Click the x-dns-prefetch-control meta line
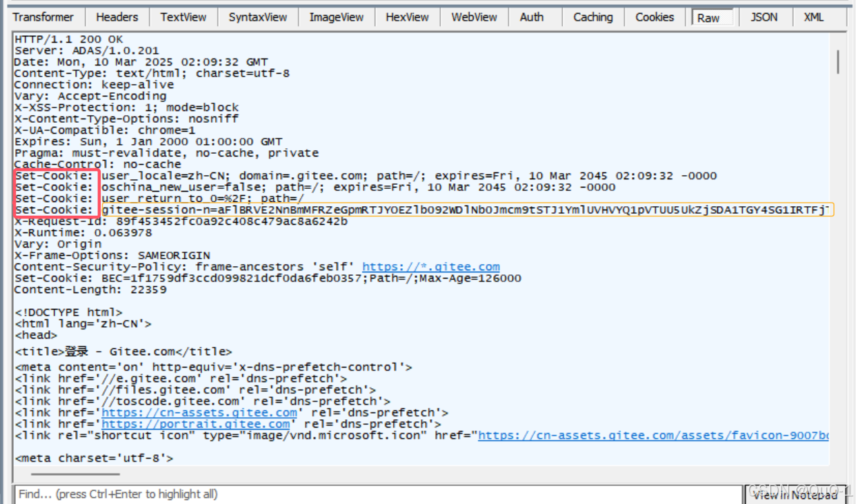Screen dimensions: 856x504 click(213, 367)
